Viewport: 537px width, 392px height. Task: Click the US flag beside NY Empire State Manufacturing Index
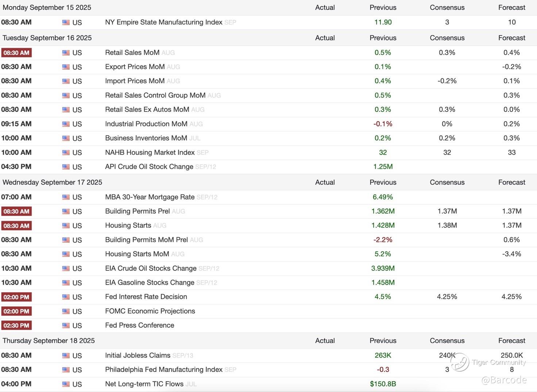[66, 23]
